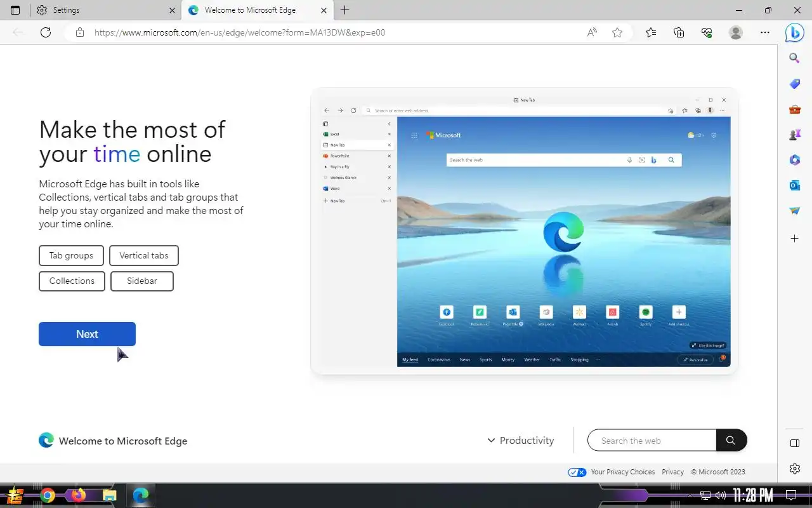The height and width of the screenshot is (508, 812).
Task: Open a new tab with plus button
Action: coord(344,10)
